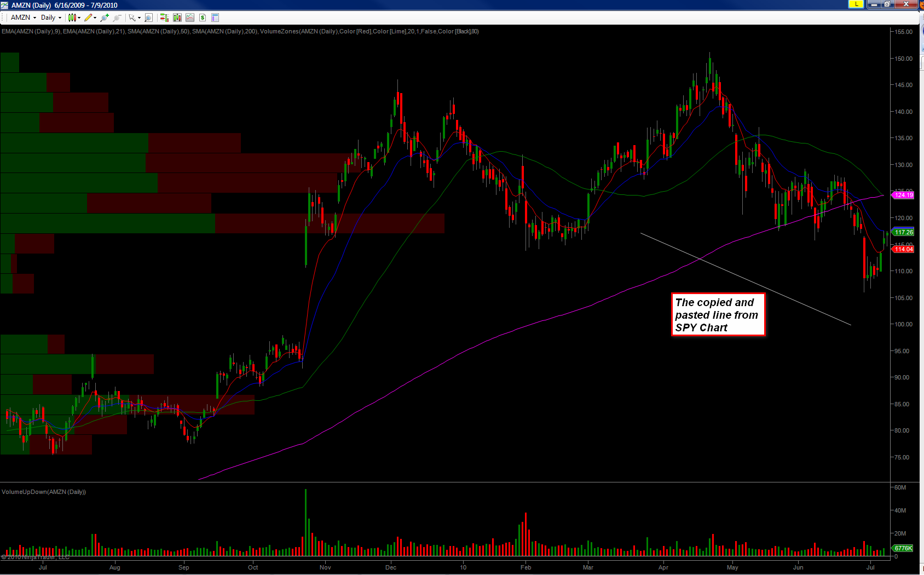Click the yellow L link button
Viewport: 924px width, 575px height.
coord(856,4)
